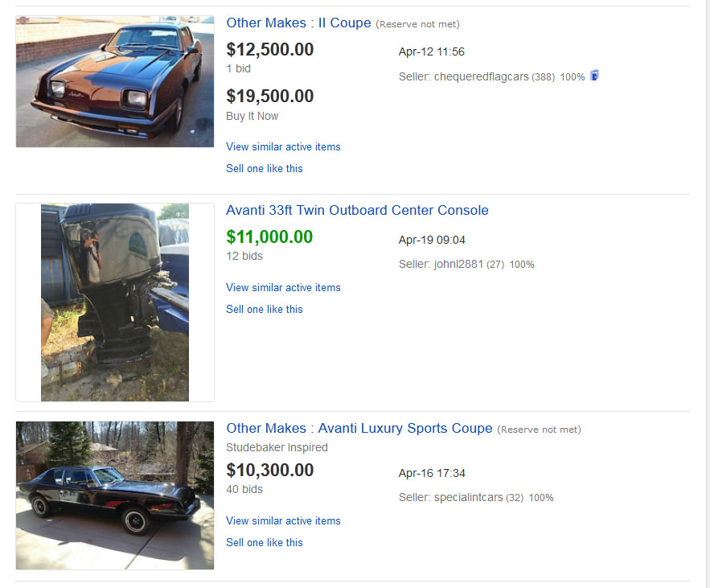
Task: Open the black Avanti Luxury Coupe photo
Action: 115,495
